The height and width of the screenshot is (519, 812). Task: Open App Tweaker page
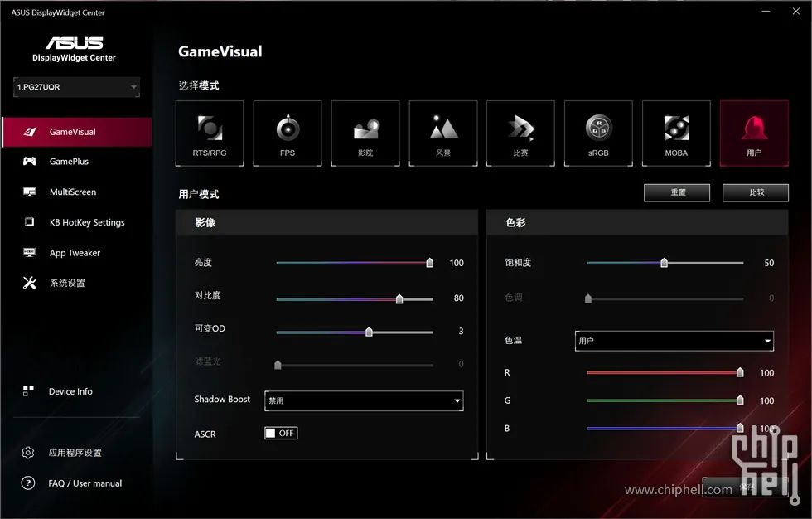(76, 253)
